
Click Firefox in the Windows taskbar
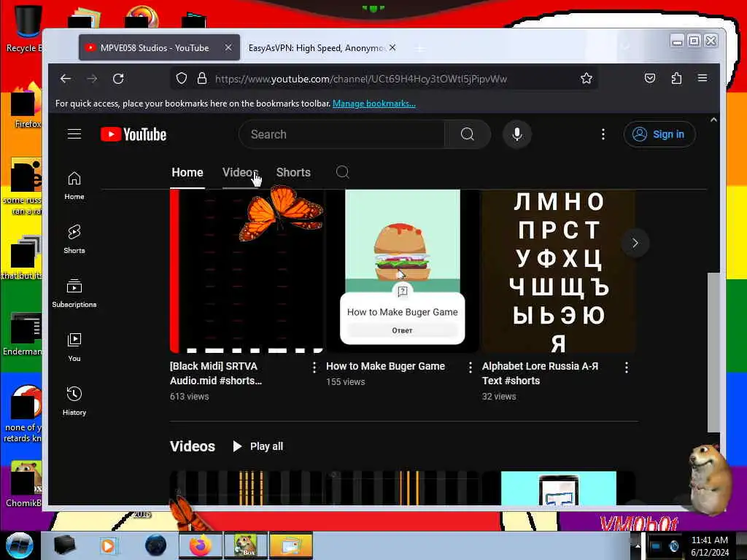coord(200,545)
